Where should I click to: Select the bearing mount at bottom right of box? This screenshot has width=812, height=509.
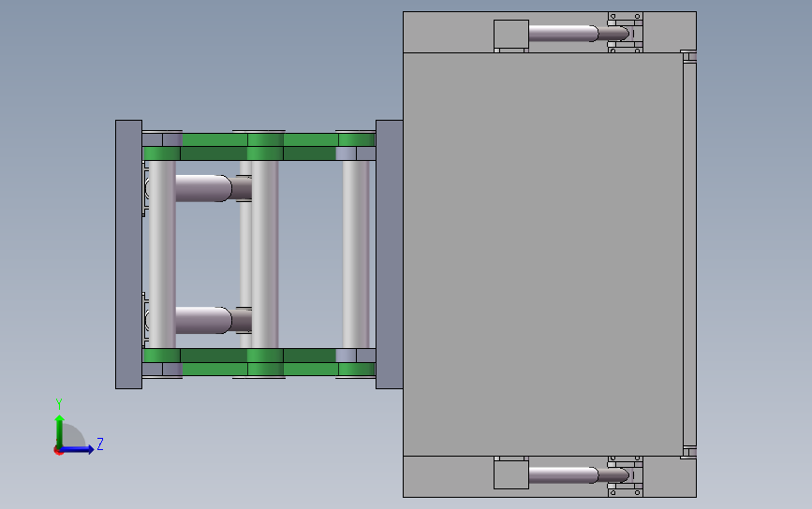[x=625, y=476]
